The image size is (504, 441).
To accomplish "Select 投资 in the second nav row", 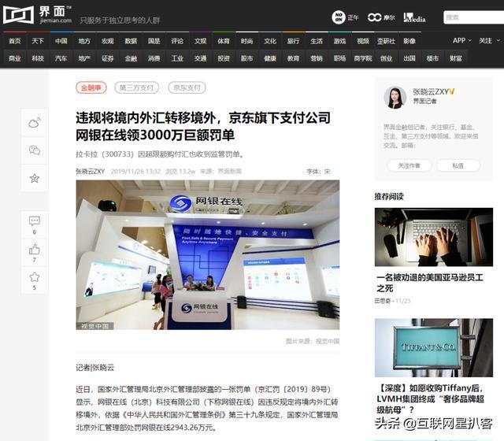I will (224, 58).
